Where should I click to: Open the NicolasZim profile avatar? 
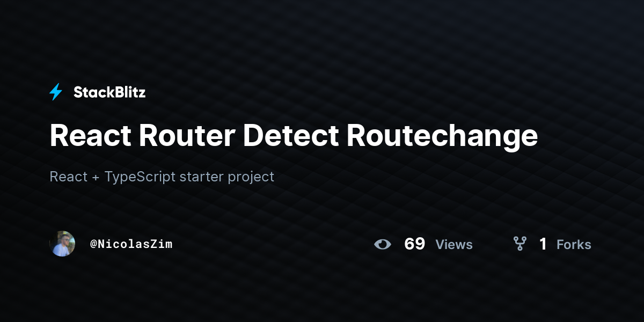coord(62,244)
